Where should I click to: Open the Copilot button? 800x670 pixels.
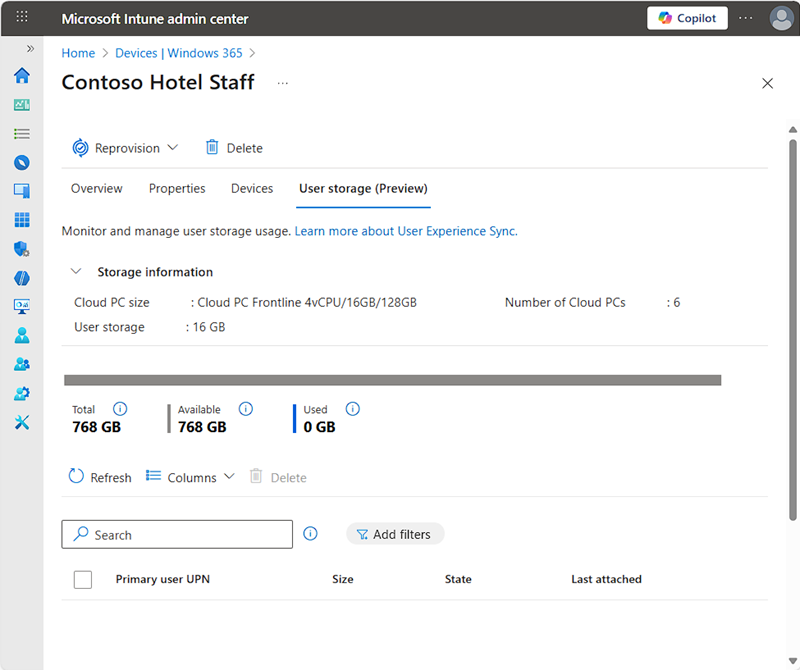click(687, 17)
